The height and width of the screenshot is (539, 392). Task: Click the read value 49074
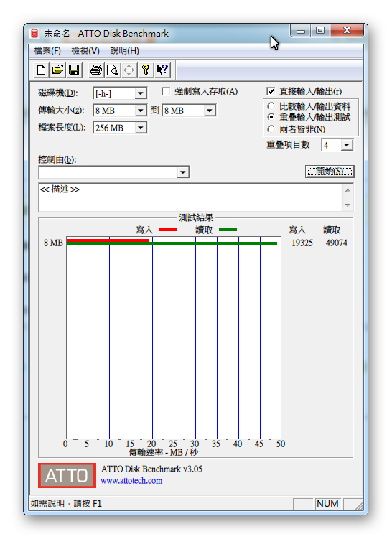[336, 243]
